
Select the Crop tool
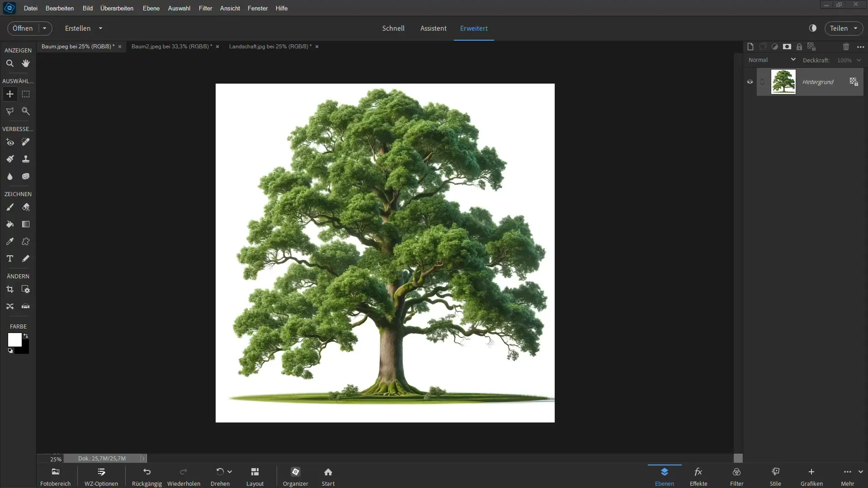coord(9,289)
